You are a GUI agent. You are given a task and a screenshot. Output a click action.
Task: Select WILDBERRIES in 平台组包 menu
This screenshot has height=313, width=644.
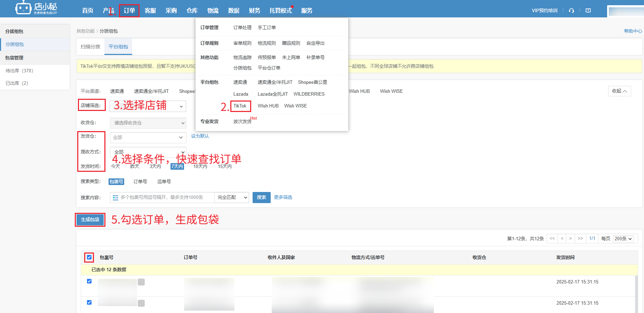click(309, 94)
